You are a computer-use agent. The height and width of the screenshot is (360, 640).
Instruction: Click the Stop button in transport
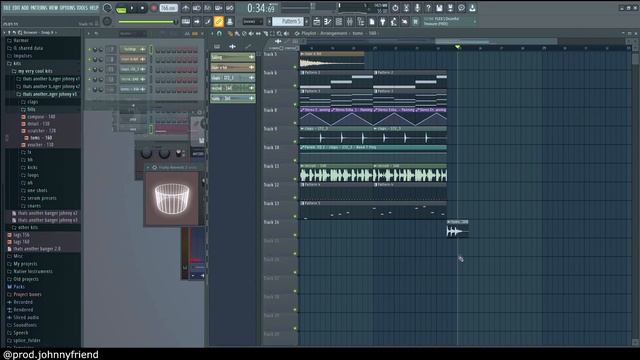[x=142, y=8]
